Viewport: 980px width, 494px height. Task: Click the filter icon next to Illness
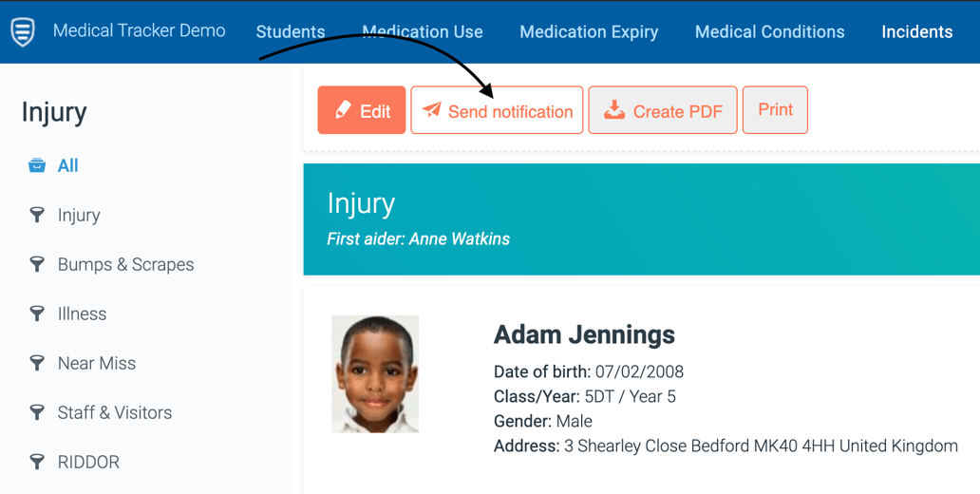[37, 313]
